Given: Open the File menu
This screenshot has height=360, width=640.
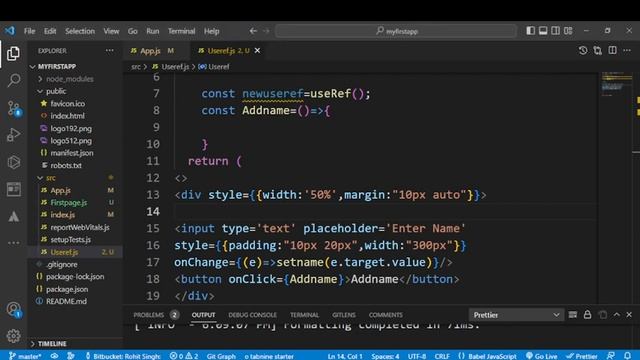Looking at the screenshot, I should pyautogui.click(x=29, y=31).
